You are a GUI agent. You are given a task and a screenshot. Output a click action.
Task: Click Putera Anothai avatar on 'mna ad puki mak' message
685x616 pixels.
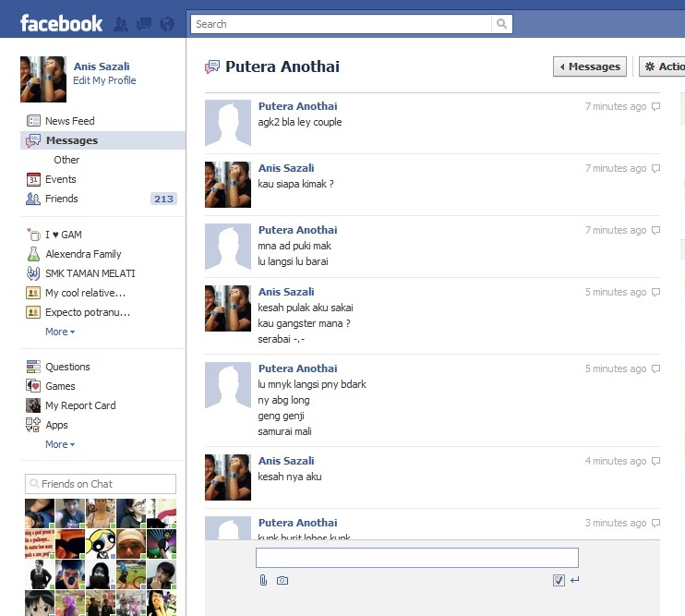[228, 247]
